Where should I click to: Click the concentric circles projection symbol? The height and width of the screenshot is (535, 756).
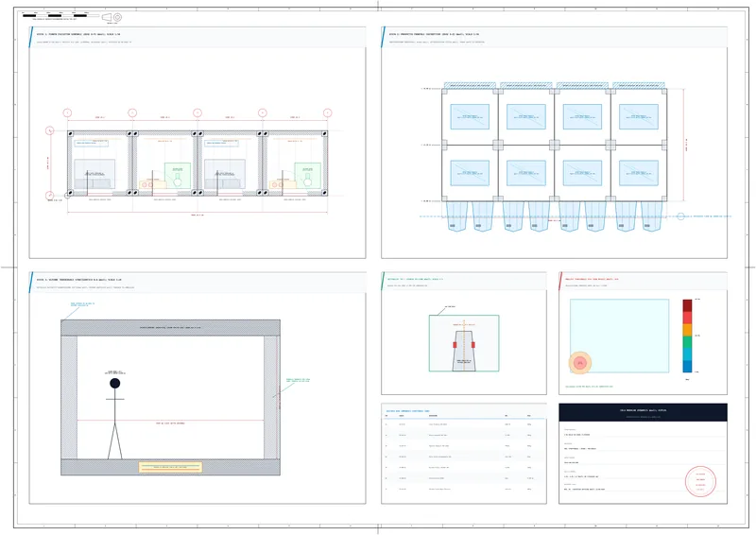point(117,17)
